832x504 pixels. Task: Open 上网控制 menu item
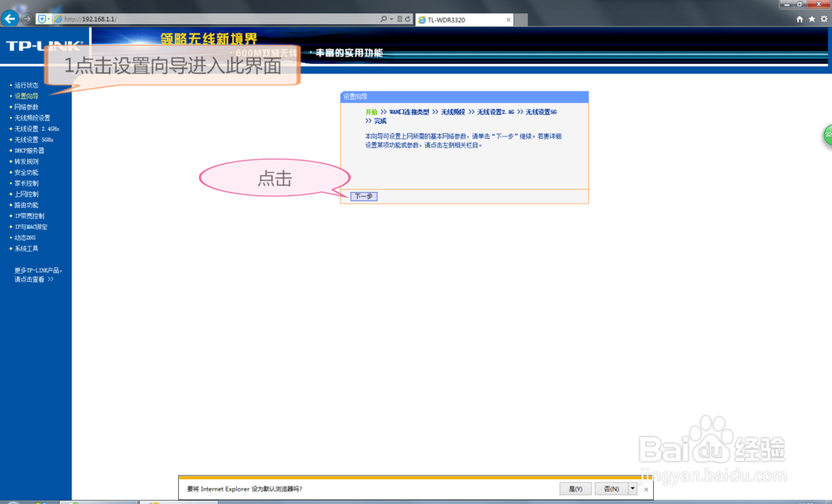click(26, 194)
